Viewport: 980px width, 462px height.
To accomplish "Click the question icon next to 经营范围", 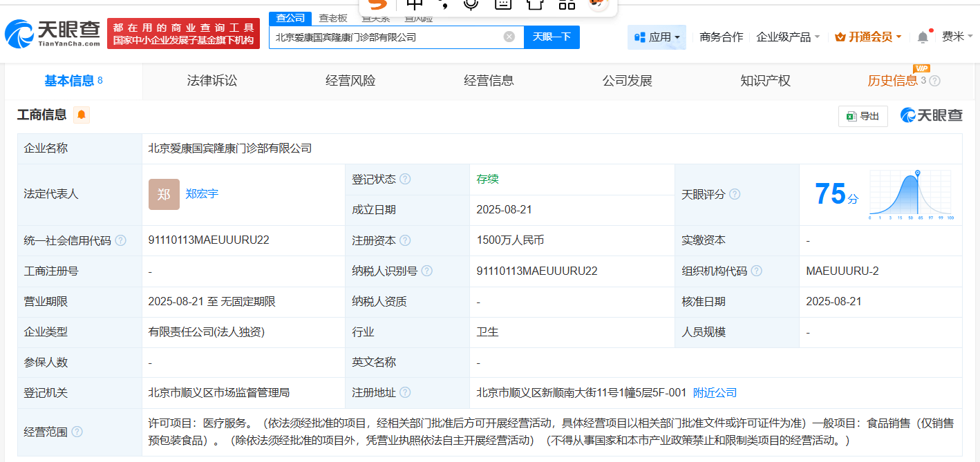I will click(77, 432).
